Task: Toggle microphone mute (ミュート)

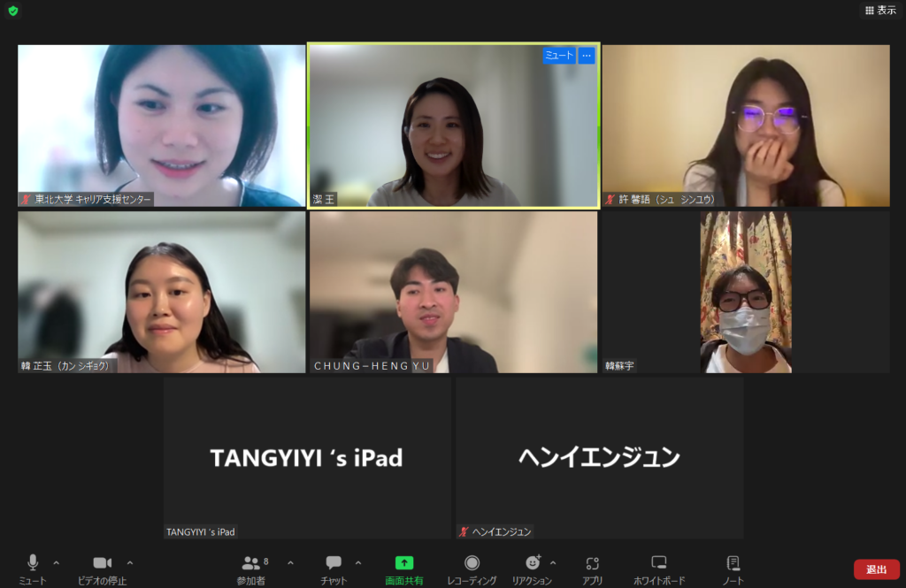Action: coord(33,569)
